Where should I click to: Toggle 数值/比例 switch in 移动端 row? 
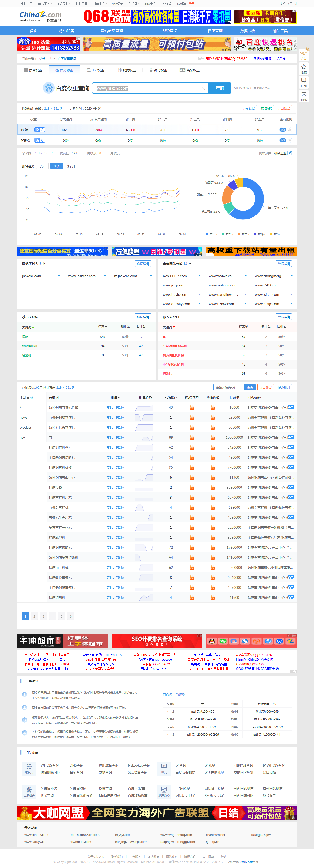coord(286,141)
